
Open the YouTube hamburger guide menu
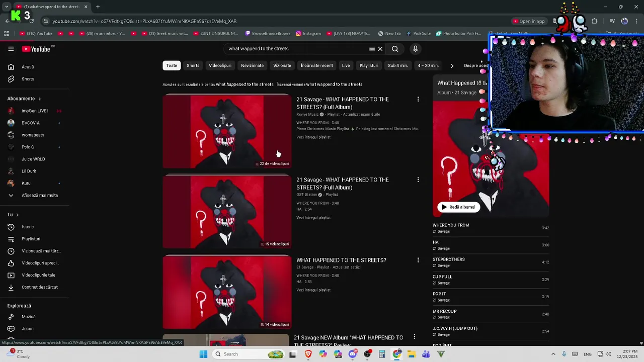(x=11, y=49)
